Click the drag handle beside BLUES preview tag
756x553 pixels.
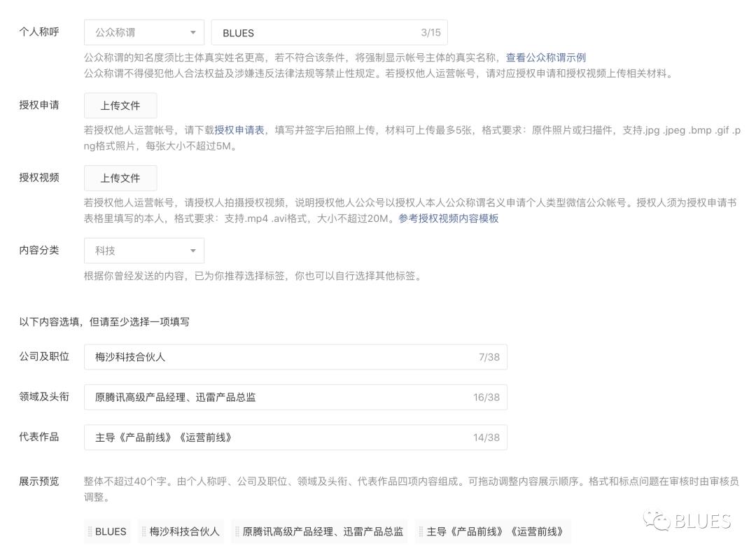click(x=90, y=531)
